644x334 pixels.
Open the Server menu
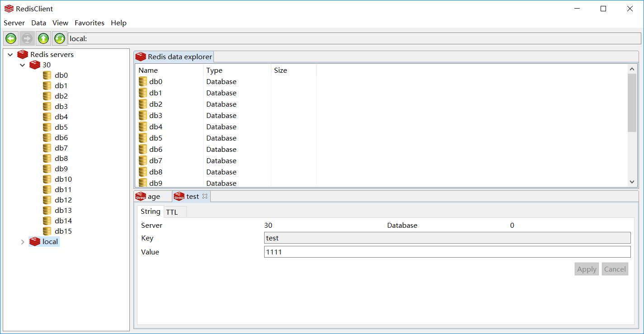[14, 23]
